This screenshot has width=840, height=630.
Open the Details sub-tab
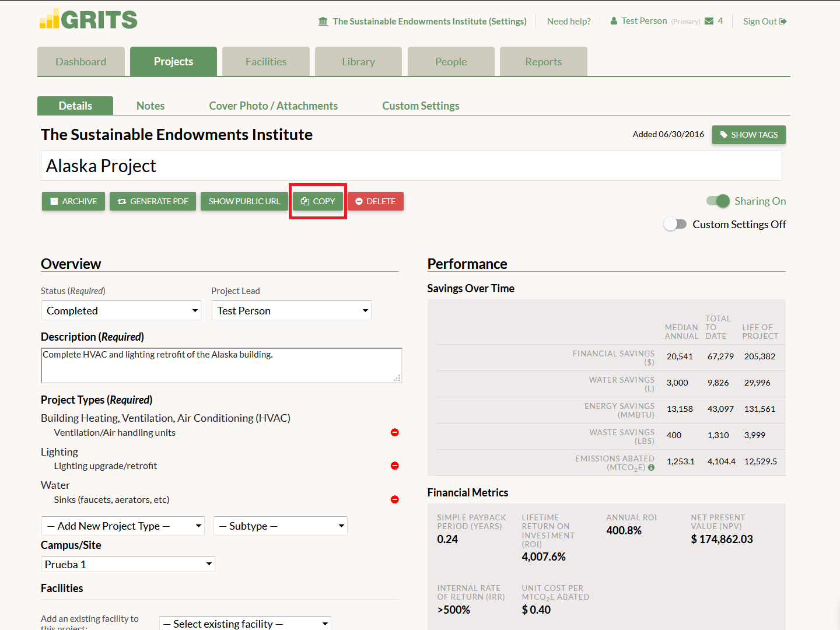(x=75, y=106)
